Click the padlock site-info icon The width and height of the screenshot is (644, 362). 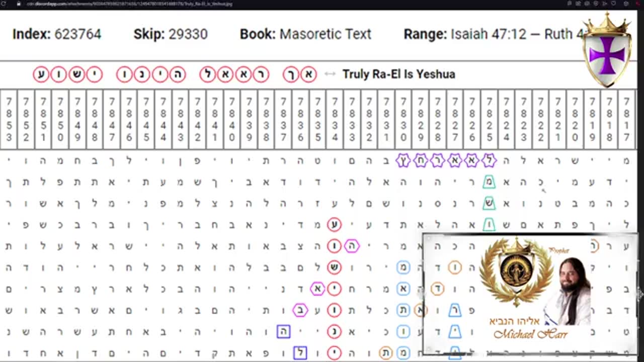point(18,4)
